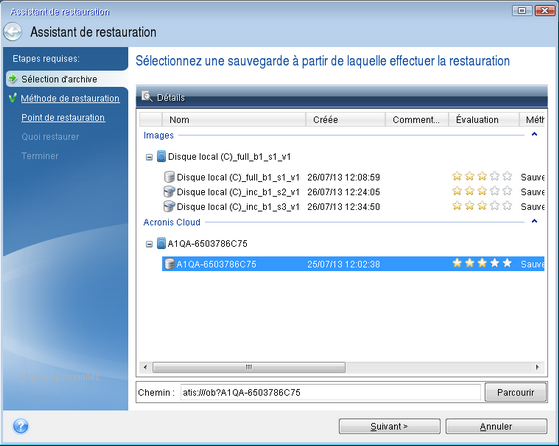Screen dimensions: 559x446
Task: Click the Chemin path input field
Action: point(330,393)
